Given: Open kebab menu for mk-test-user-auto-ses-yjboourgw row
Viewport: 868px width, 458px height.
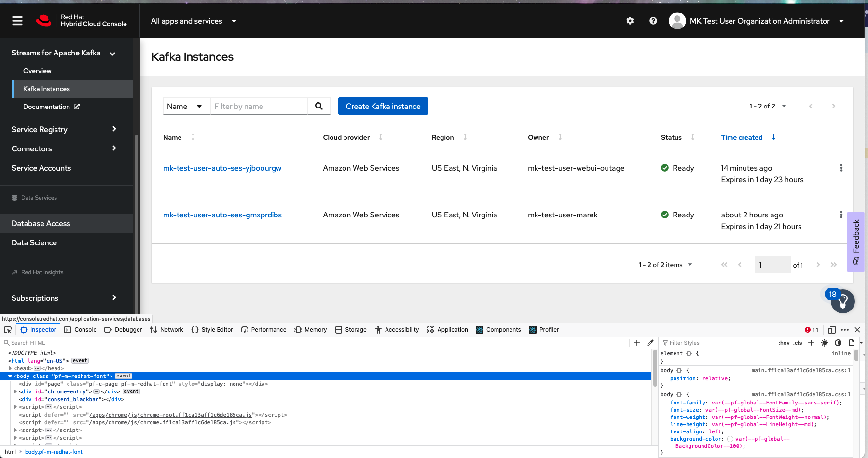Looking at the screenshot, I should pyautogui.click(x=841, y=168).
